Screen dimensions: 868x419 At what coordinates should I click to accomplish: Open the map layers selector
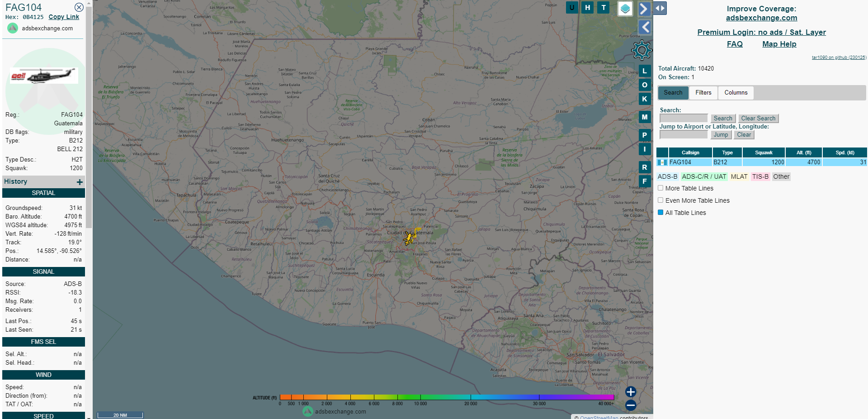(625, 9)
